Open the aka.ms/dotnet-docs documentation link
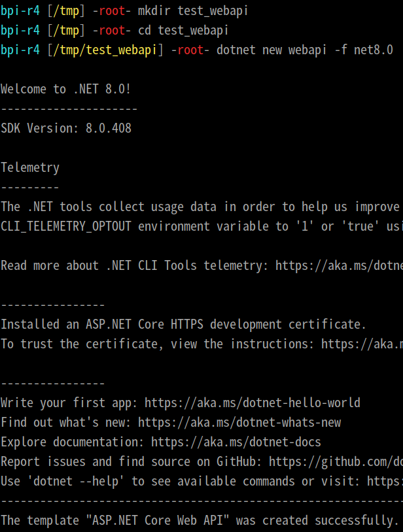The image size is (403, 532). coord(236,442)
